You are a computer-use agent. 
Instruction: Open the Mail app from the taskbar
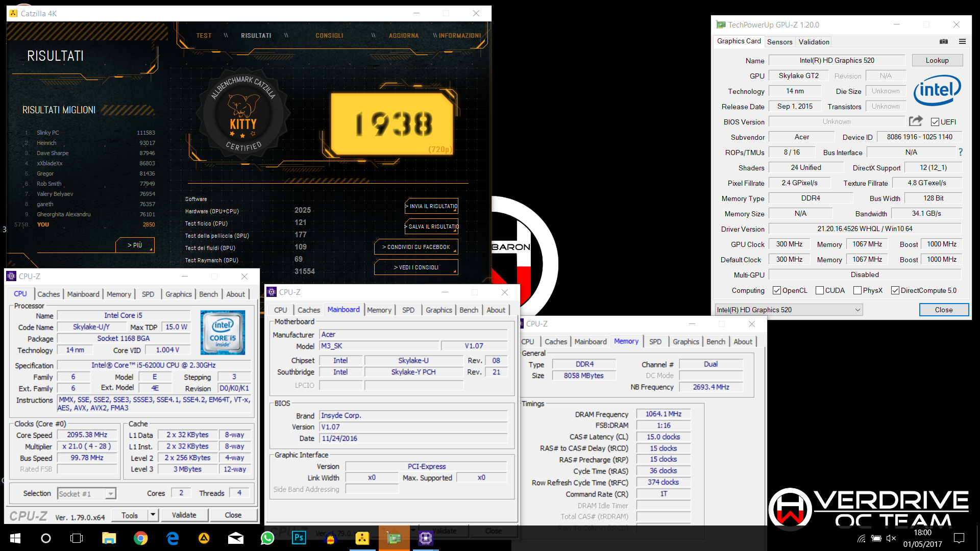tap(236, 538)
